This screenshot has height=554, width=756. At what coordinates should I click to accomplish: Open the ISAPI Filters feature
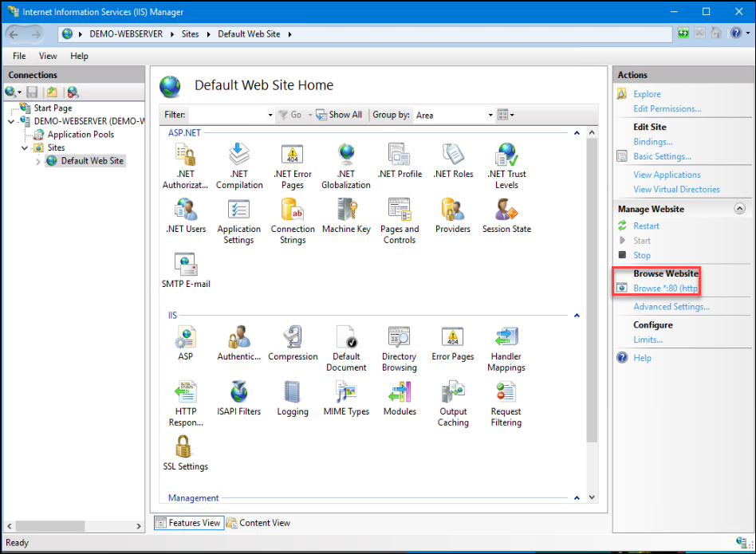tap(238, 399)
